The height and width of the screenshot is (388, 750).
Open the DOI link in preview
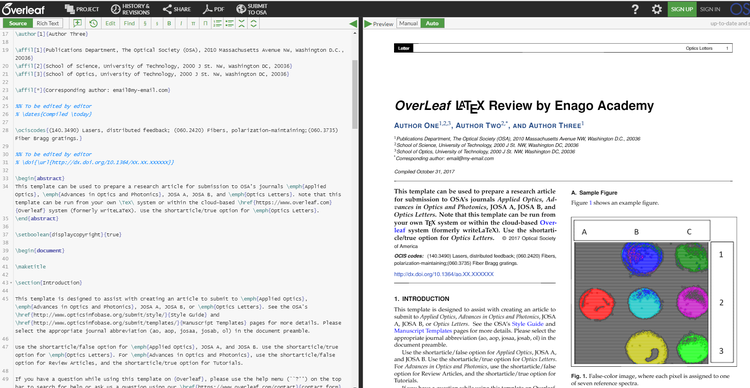click(444, 274)
